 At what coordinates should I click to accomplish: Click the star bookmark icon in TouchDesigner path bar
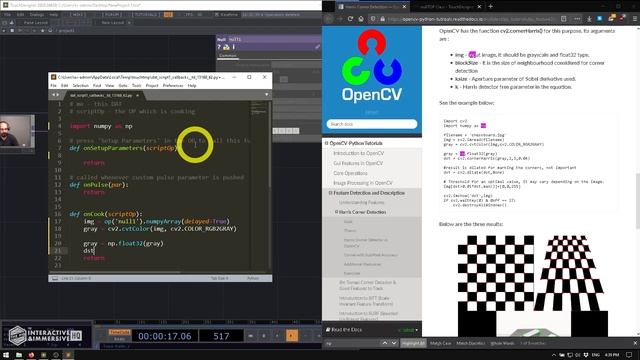42,31
